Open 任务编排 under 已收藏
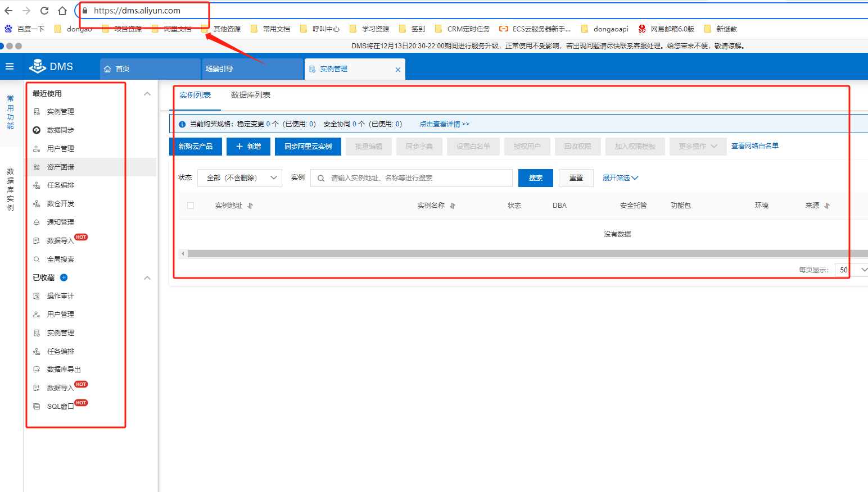Screen dimensions: 868x492 point(61,351)
